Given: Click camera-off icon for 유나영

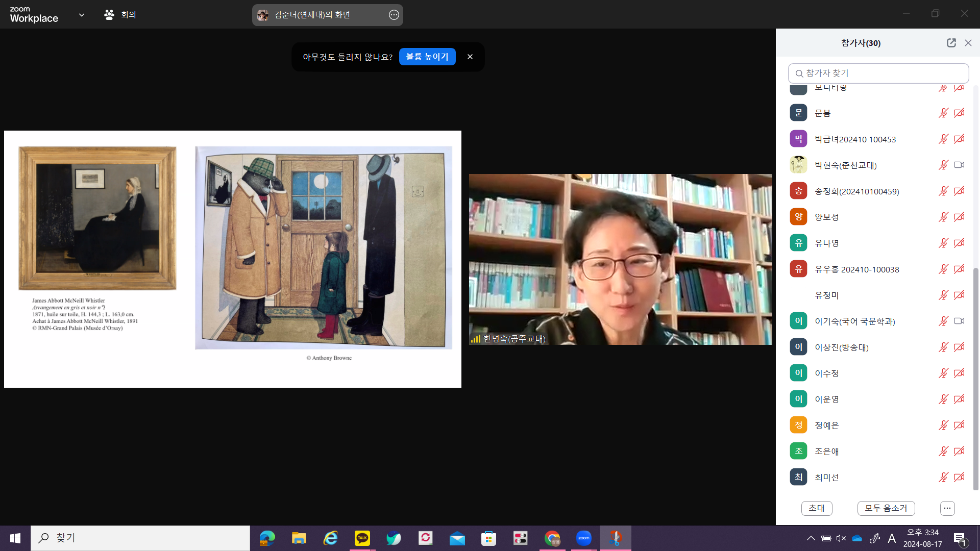Looking at the screenshot, I should [959, 243].
